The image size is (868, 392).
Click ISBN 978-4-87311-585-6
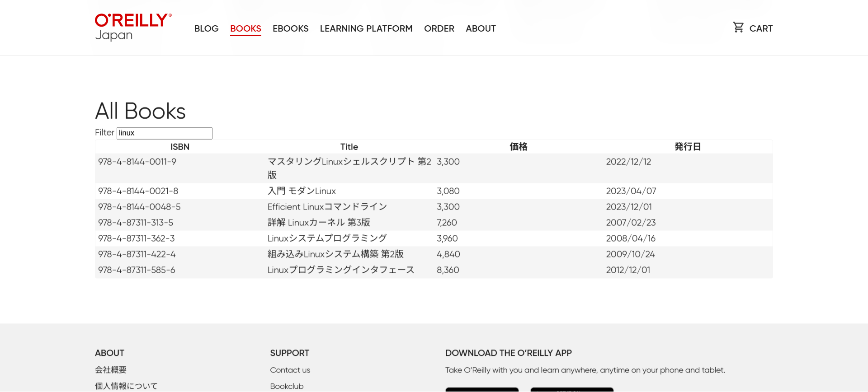click(x=137, y=270)
